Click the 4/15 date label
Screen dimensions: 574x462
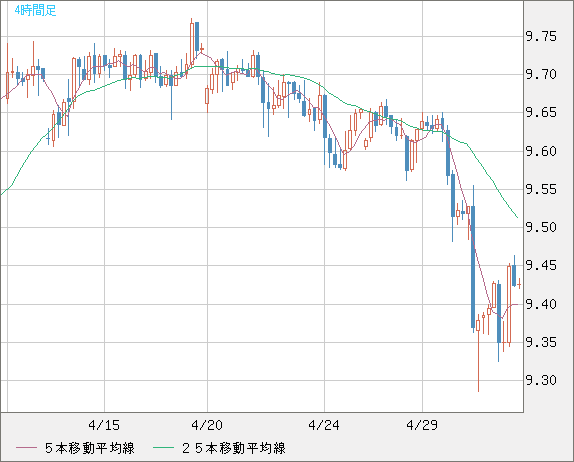(104, 425)
